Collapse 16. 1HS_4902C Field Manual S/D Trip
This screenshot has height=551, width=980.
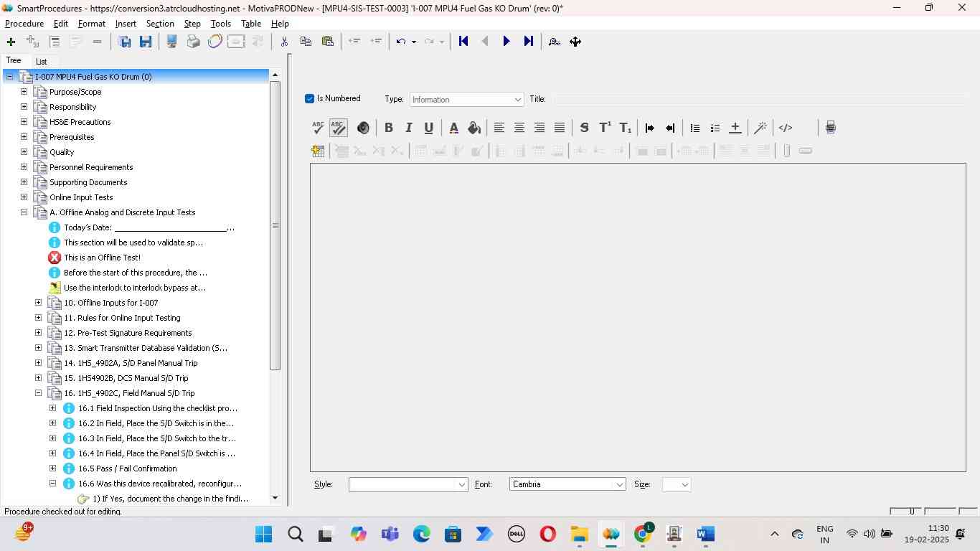coord(38,393)
